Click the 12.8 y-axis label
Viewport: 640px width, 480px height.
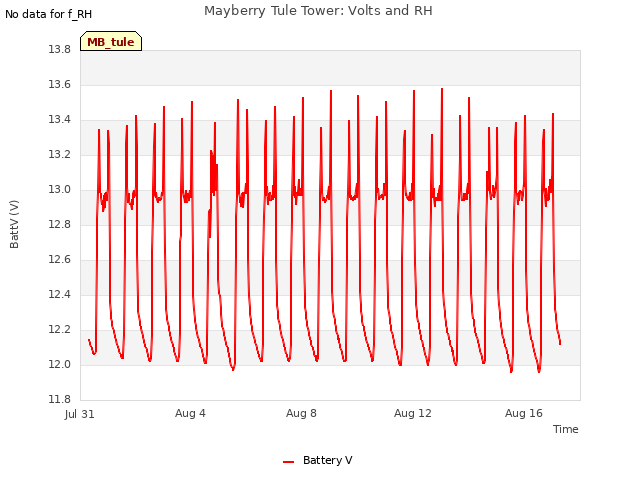(60, 224)
